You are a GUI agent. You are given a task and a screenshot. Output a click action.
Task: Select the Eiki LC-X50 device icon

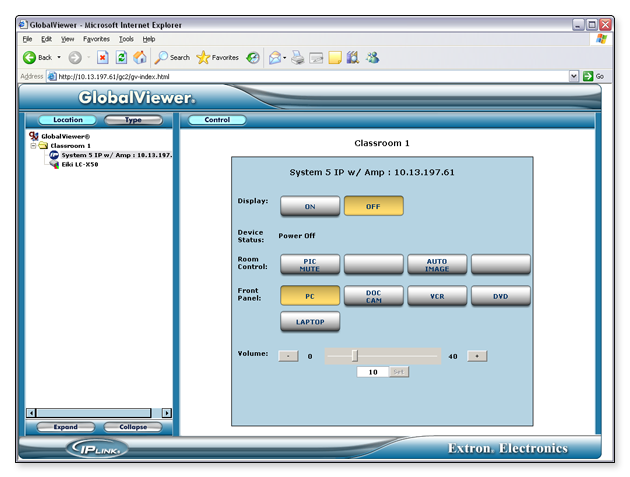coord(54,164)
